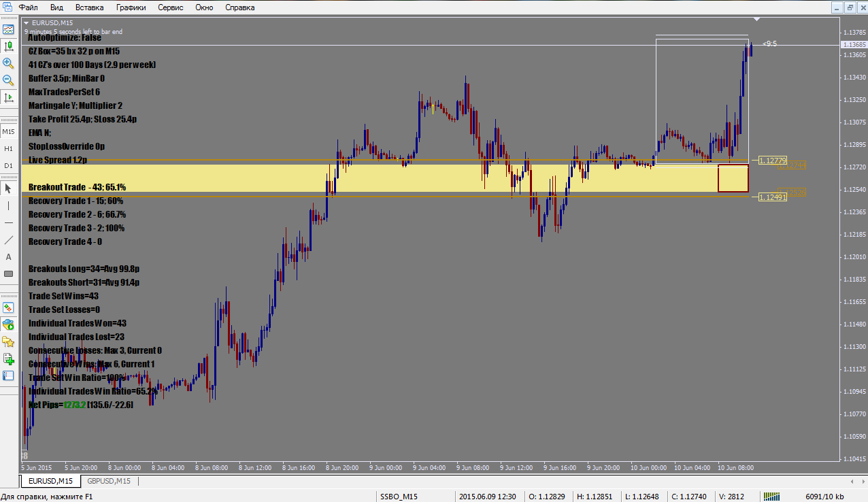Click 'Breakouts Long=34=Avg 99.8p' text

tap(84, 269)
